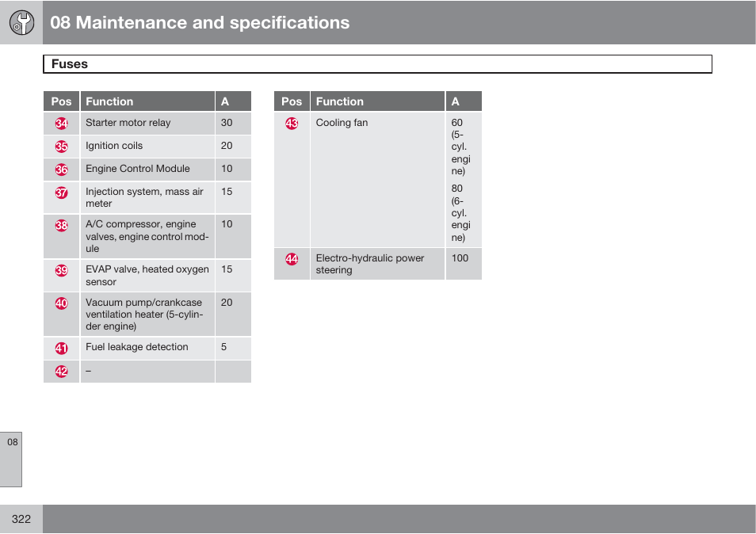Click the red fuse position 35 badge
The image size is (756, 534).
point(61,147)
